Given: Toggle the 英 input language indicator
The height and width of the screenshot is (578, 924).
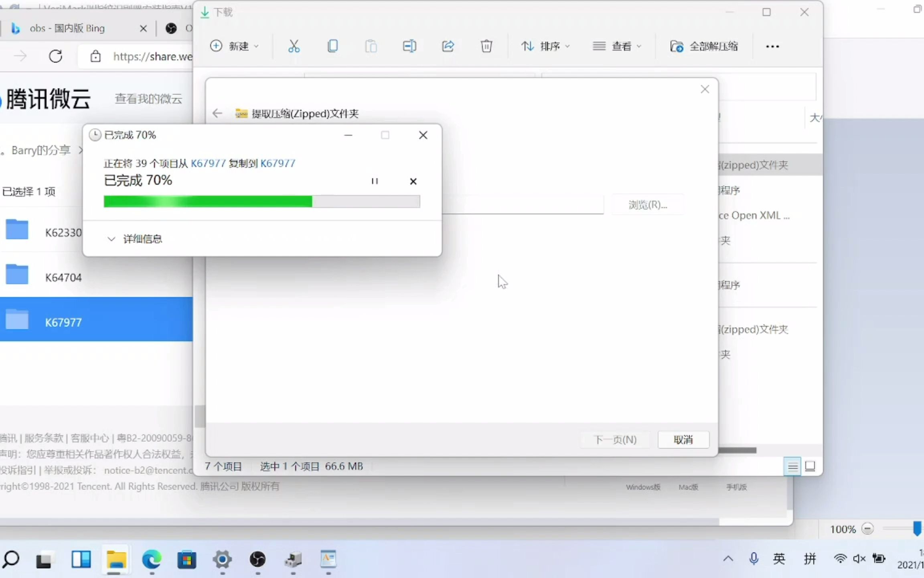Looking at the screenshot, I should coord(779,558).
